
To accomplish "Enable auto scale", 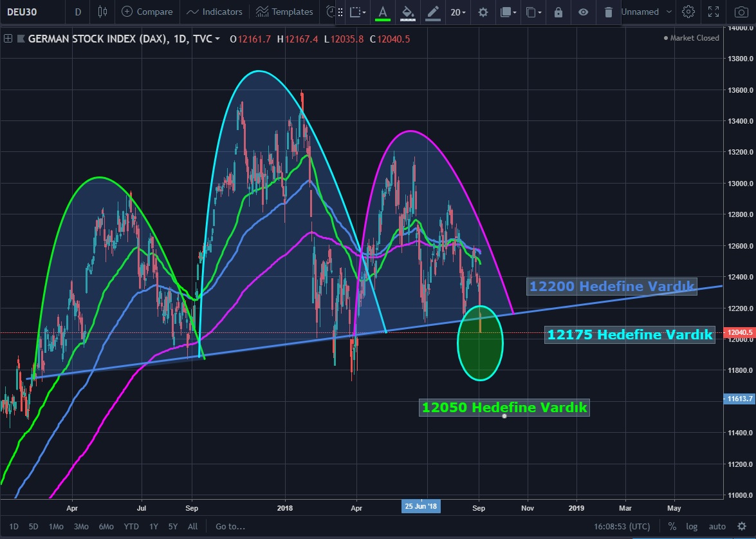I will click(717, 526).
